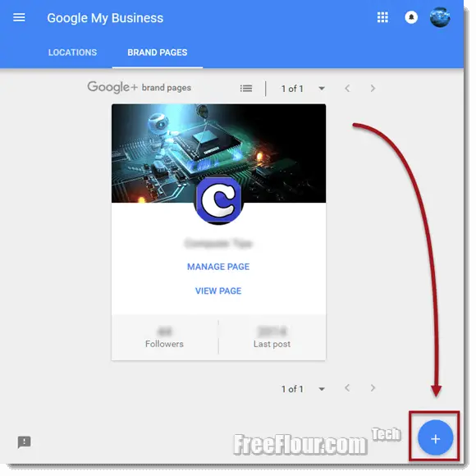This screenshot has height=476, width=476.
Task: Click the Last post info
Action: coord(272,337)
